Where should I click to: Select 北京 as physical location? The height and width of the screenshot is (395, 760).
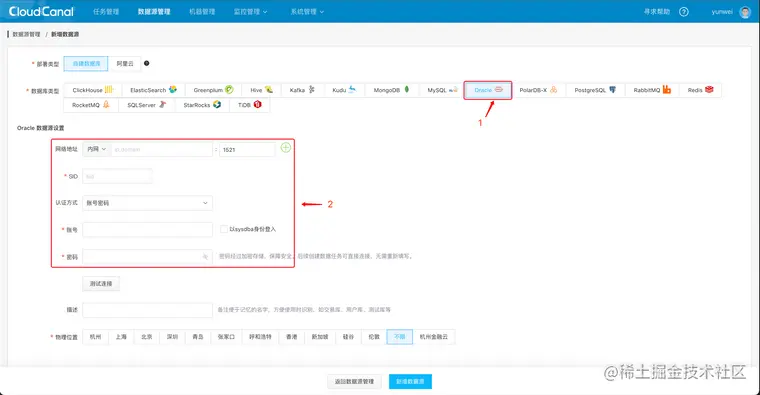click(147, 337)
